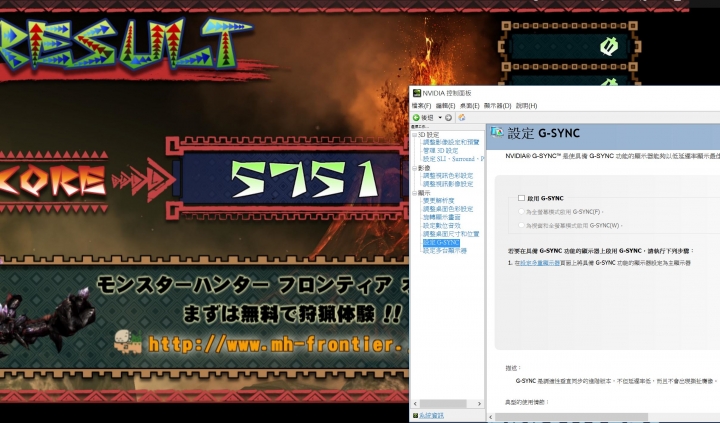Screen dimensions: 720x423
Task: Click the Forward arrow icon in toolbar
Action: 449,118
